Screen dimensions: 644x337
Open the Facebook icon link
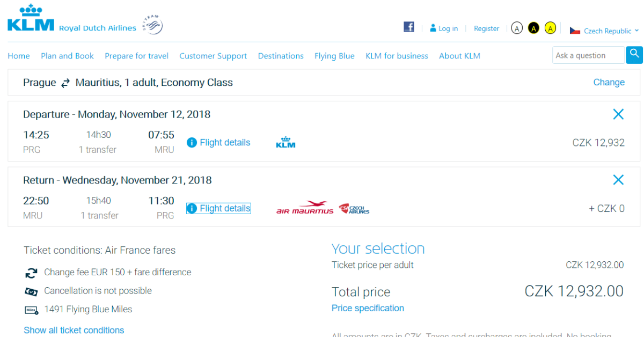(x=409, y=27)
